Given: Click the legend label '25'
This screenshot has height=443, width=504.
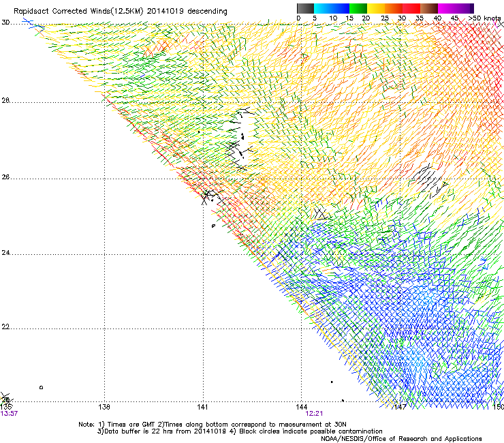Looking at the screenshot, I should (x=385, y=18).
